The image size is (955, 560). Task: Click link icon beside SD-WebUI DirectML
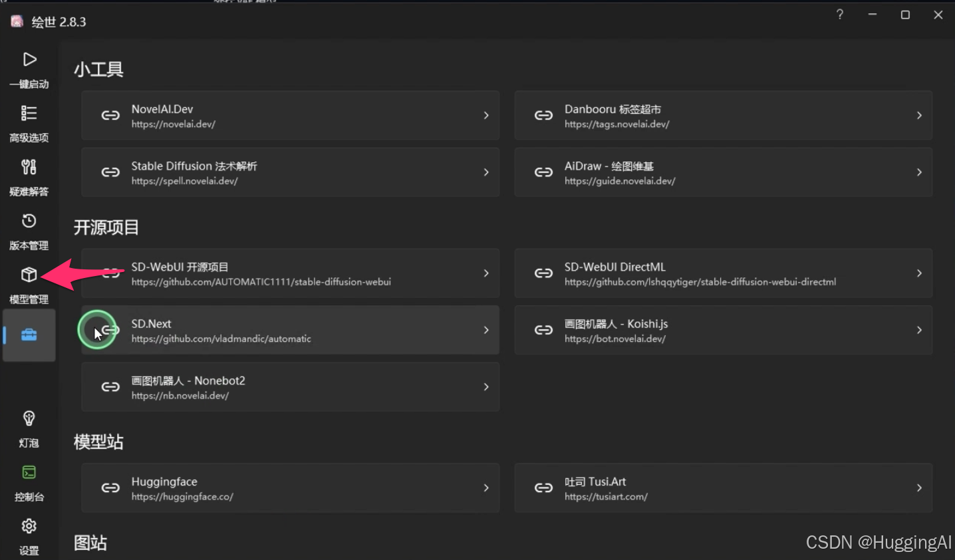pyautogui.click(x=543, y=273)
